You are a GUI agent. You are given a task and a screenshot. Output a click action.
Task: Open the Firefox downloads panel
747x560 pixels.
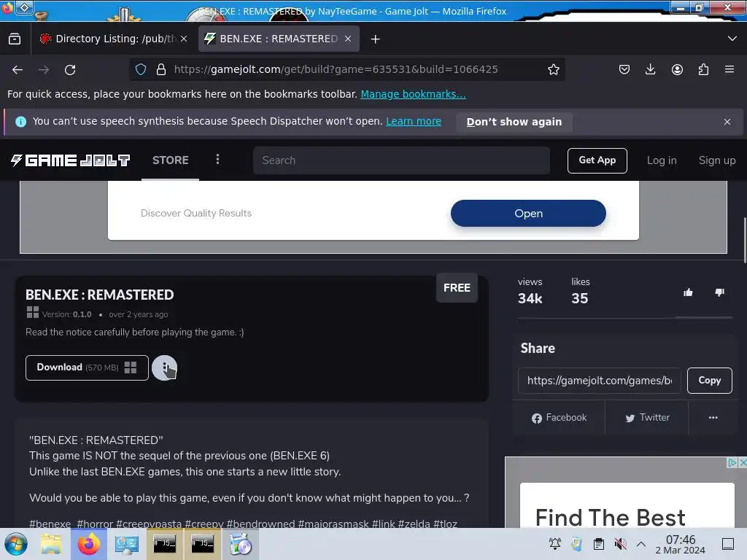[x=650, y=69]
